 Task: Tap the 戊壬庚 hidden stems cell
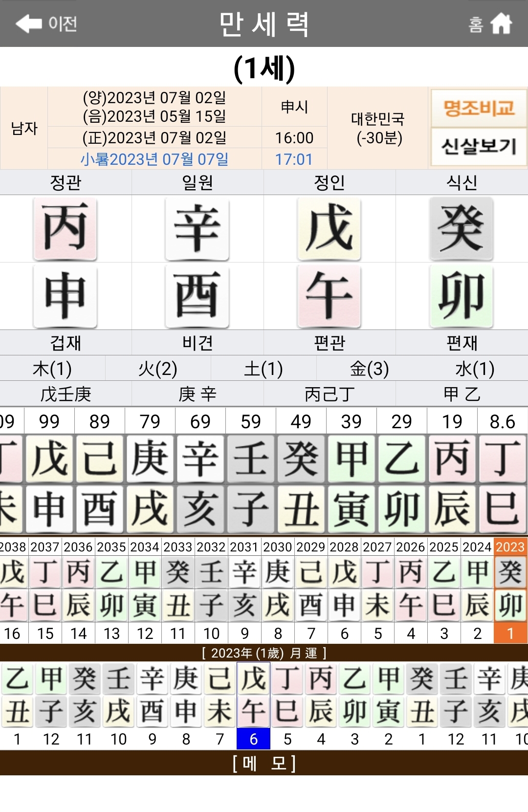[x=66, y=394]
